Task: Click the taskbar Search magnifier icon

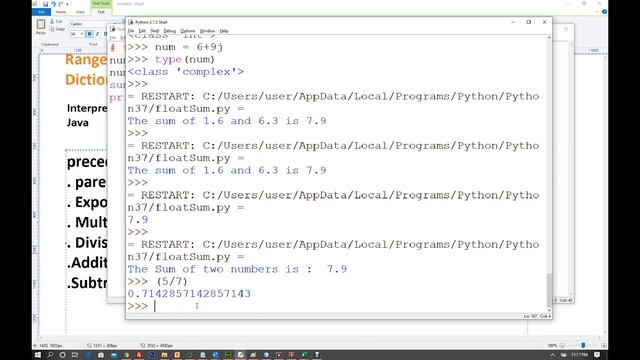Action: click(50, 355)
